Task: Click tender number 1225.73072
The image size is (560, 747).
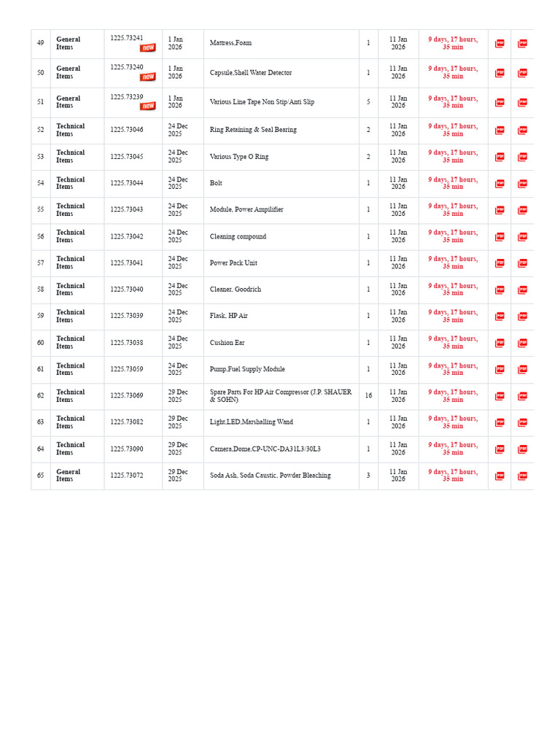Action: (127, 476)
